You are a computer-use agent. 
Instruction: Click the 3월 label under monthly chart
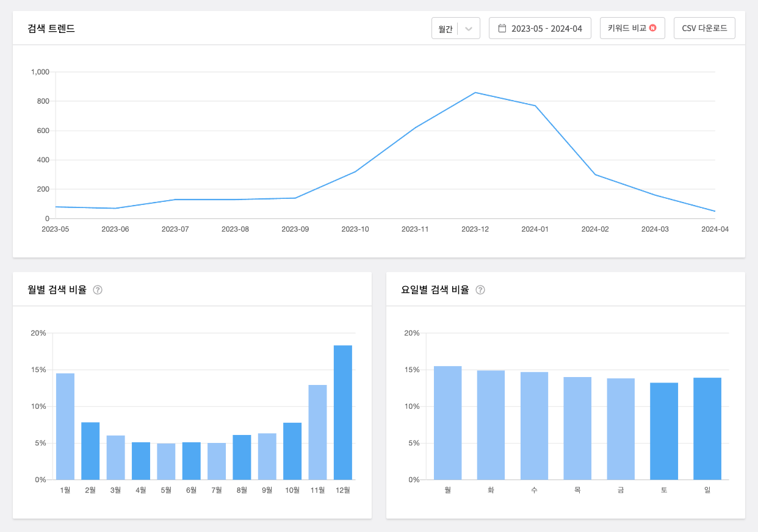click(x=116, y=490)
